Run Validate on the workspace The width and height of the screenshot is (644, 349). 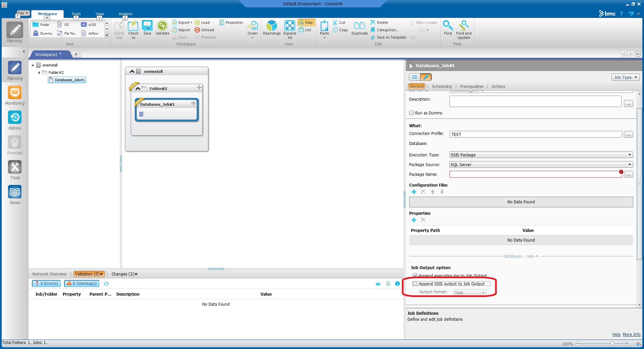[x=162, y=28]
